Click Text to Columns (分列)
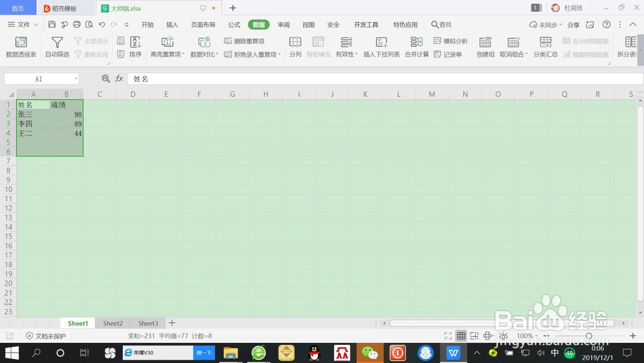Viewport: 644px width, 363px height. point(296,47)
